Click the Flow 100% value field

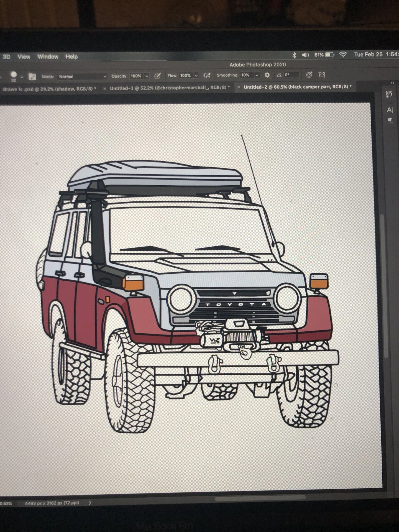[x=185, y=75]
